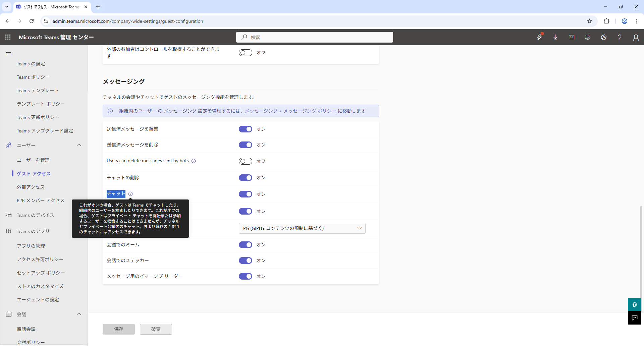Click the Teams のアプリ icon in the sidebar

(x=9, y=231)
